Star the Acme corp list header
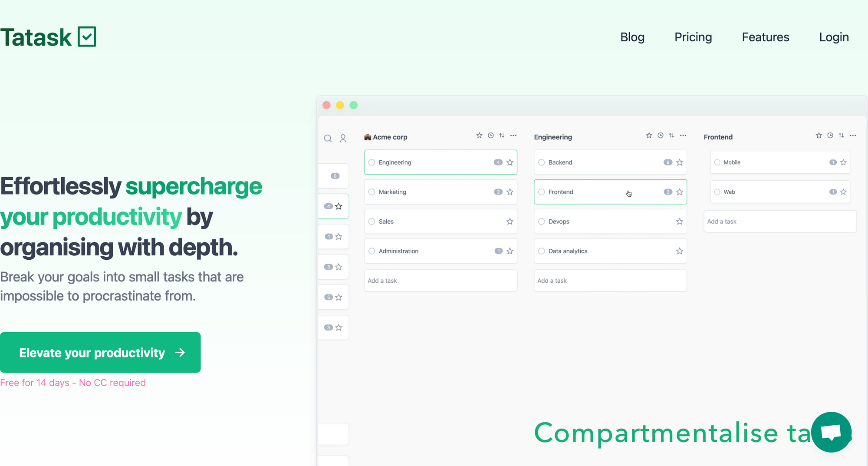Viewport: 868px width, 466px height. pos(479,136)
